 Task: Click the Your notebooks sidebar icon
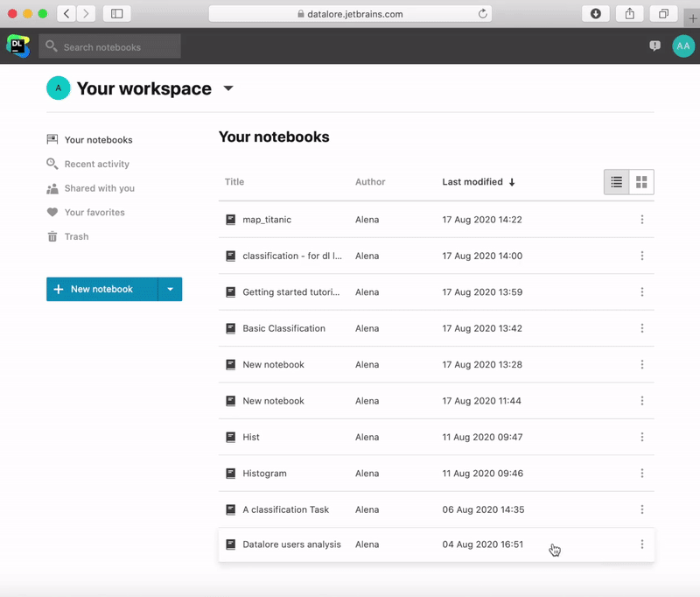point(52,139)
